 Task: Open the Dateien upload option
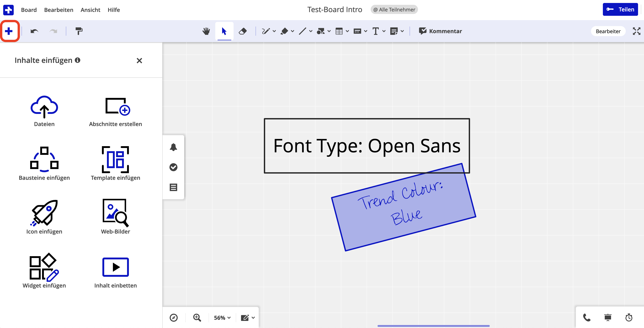click(44, 111)
